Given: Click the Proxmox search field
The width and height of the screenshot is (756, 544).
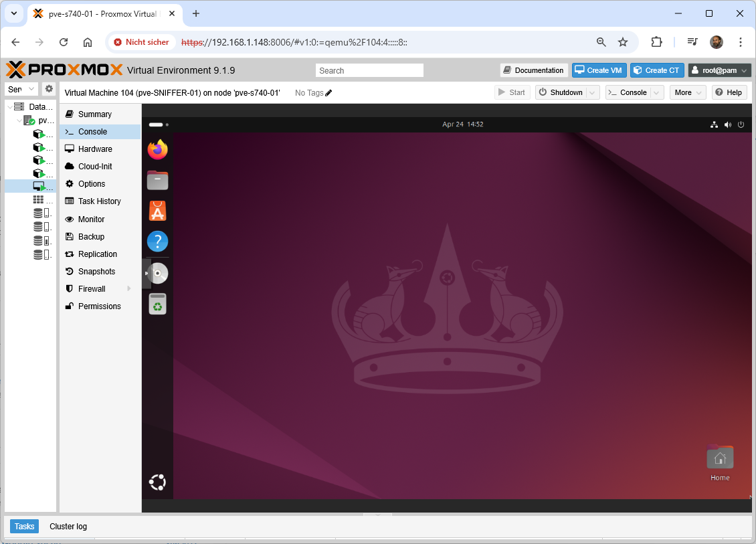Looking at the screenshot, I should click(x=369, y=70).
